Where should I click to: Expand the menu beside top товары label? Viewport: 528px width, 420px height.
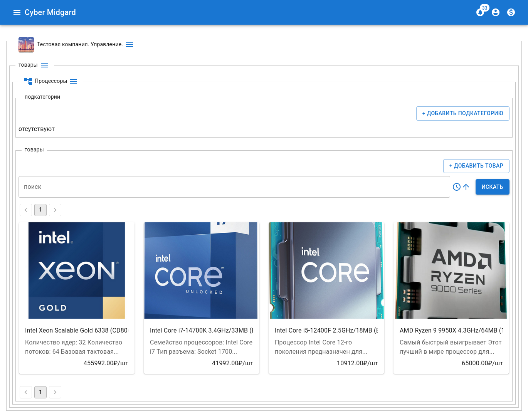click(44, 65)
